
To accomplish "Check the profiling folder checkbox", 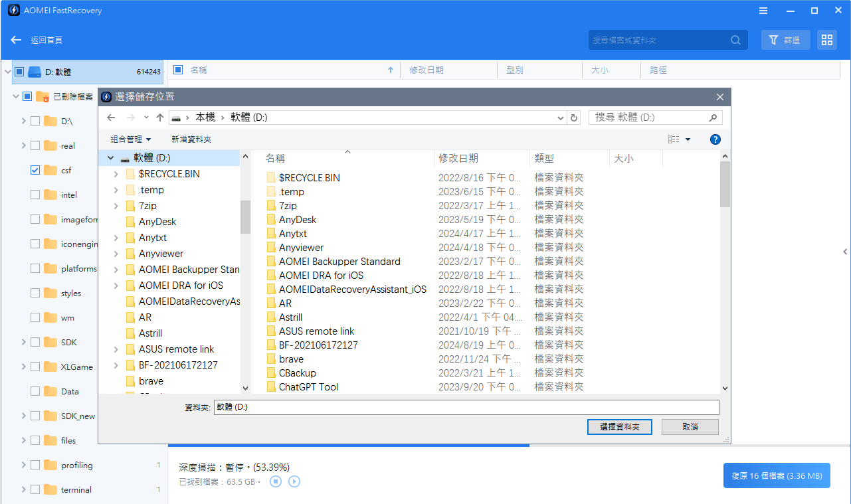I will tap(35, 465).
